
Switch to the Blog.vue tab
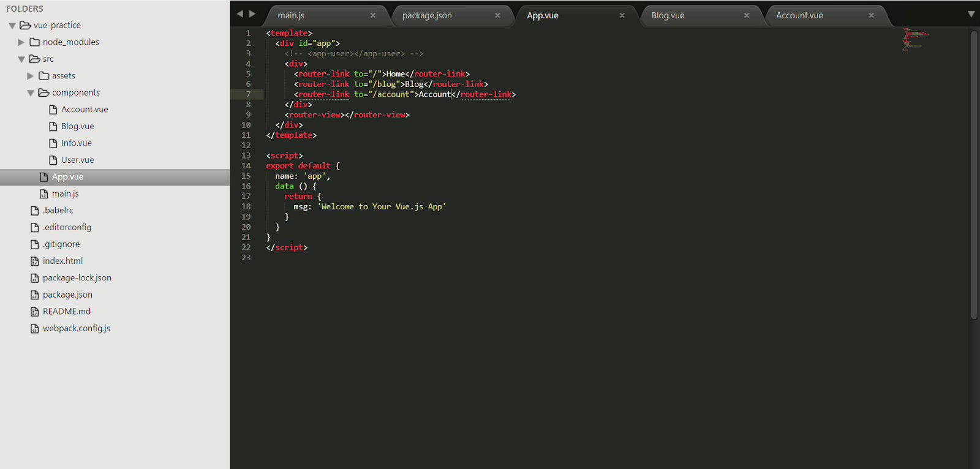tap(701, 15)
